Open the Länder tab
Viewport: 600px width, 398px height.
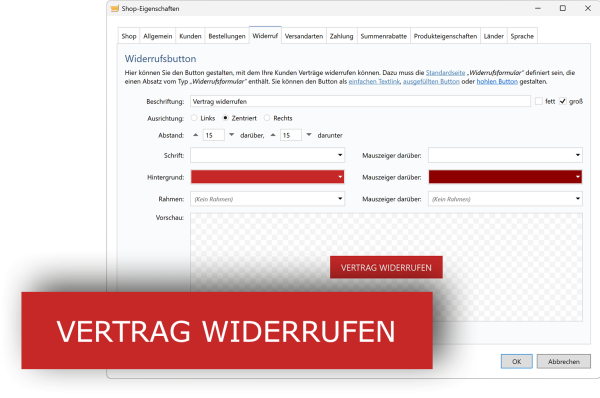click(494, 36)
